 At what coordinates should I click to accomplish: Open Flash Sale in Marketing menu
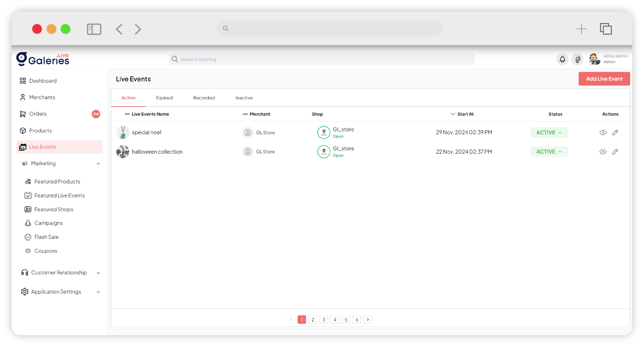click(x=46, y=237)
